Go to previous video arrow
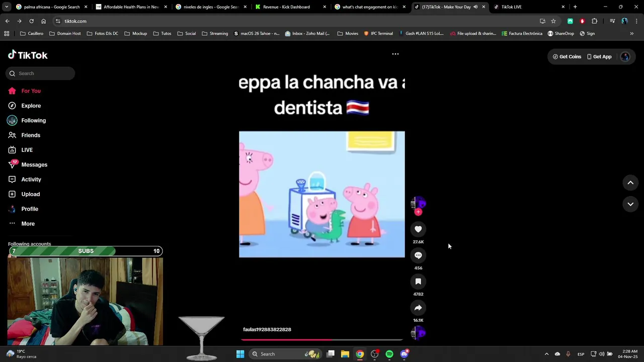644x362 pixels. pyautogui.click(x=630, y=183)
